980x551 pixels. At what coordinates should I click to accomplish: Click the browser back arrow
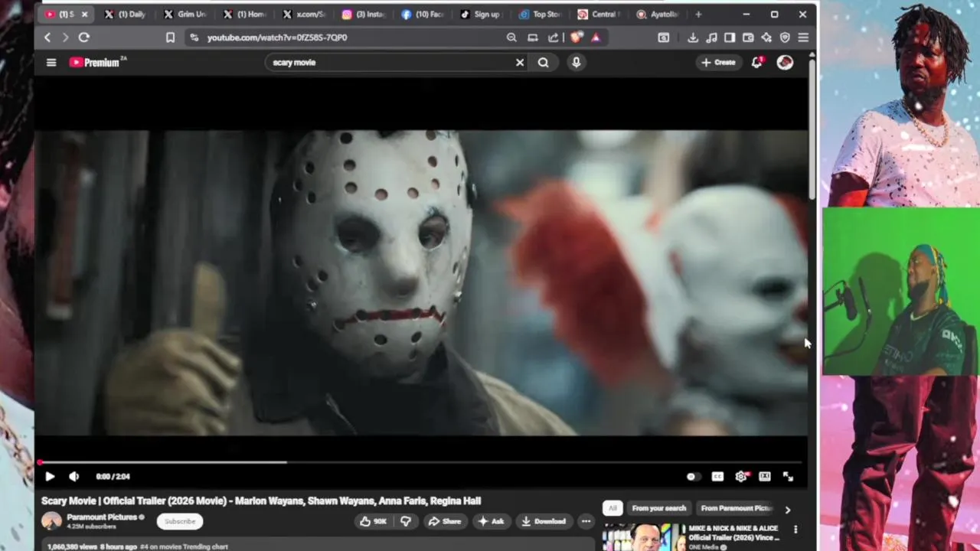point(47,37)
